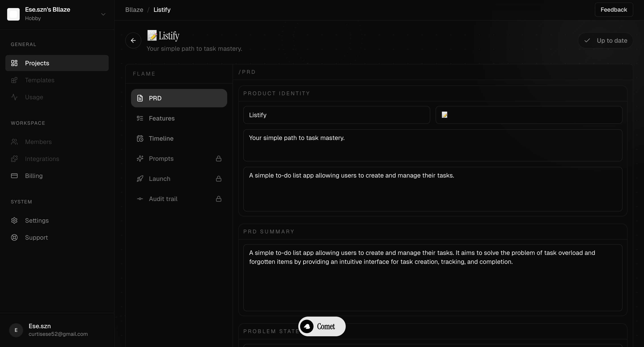Viewport: 644px width, 347px height.
Task: Click the Feedback button
Action: 614,9
